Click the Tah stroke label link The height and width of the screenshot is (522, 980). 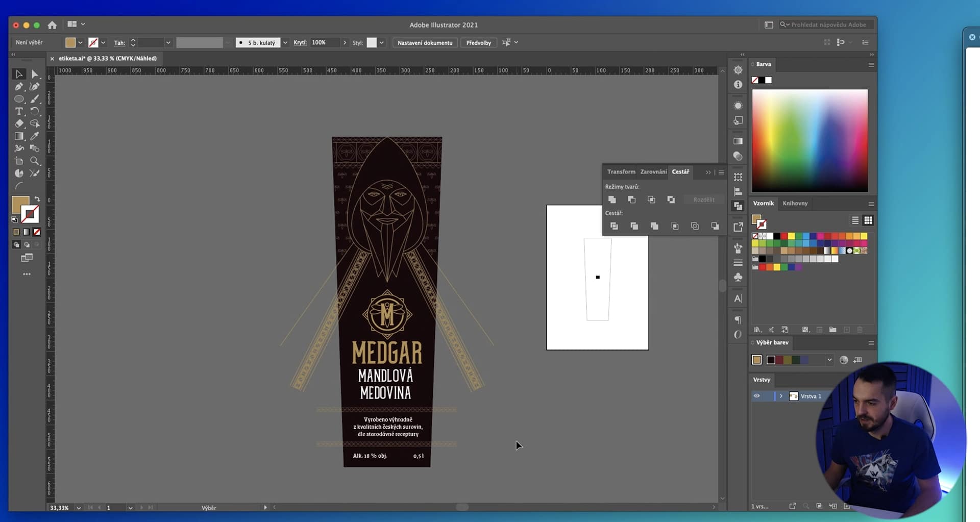[x=119, y=43]
